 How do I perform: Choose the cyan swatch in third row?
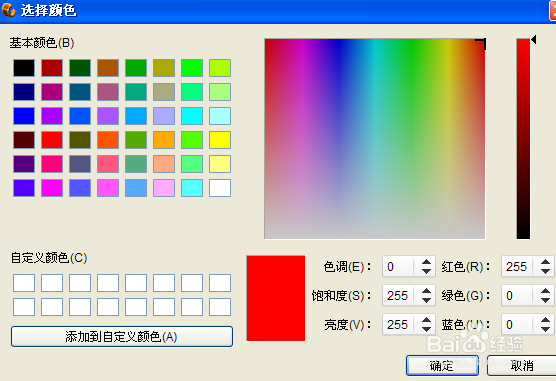pos(192,116)
